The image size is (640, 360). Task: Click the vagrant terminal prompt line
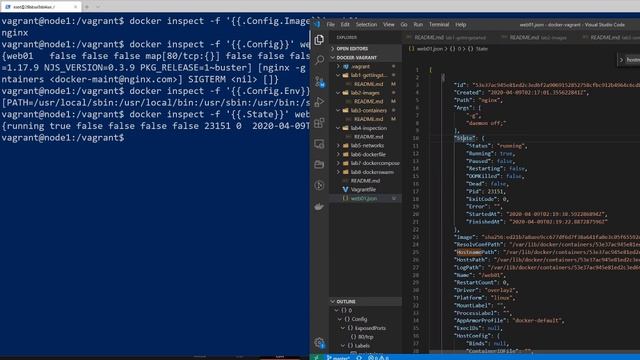(63, 138)
